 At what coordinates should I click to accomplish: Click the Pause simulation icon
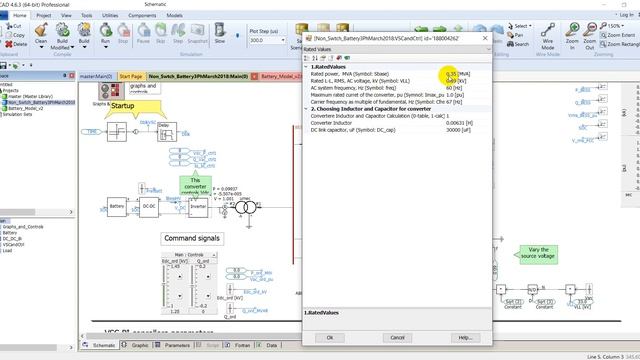click(143, 30)
